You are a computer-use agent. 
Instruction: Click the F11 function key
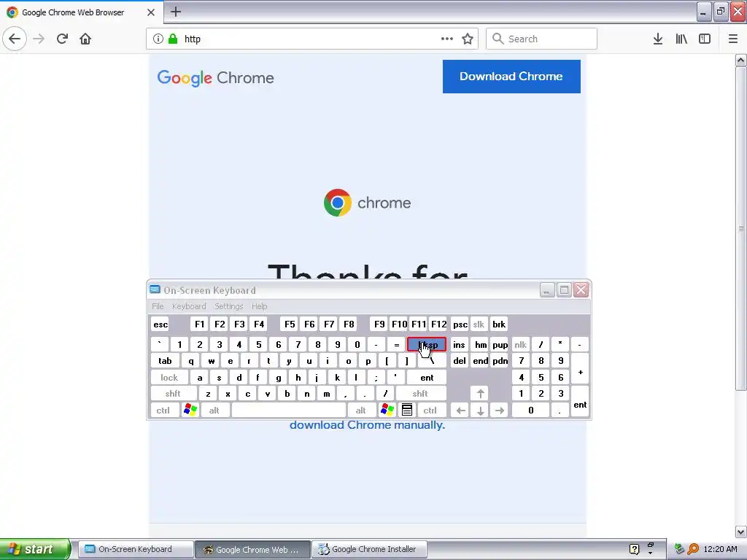click(x=419, y=324)
